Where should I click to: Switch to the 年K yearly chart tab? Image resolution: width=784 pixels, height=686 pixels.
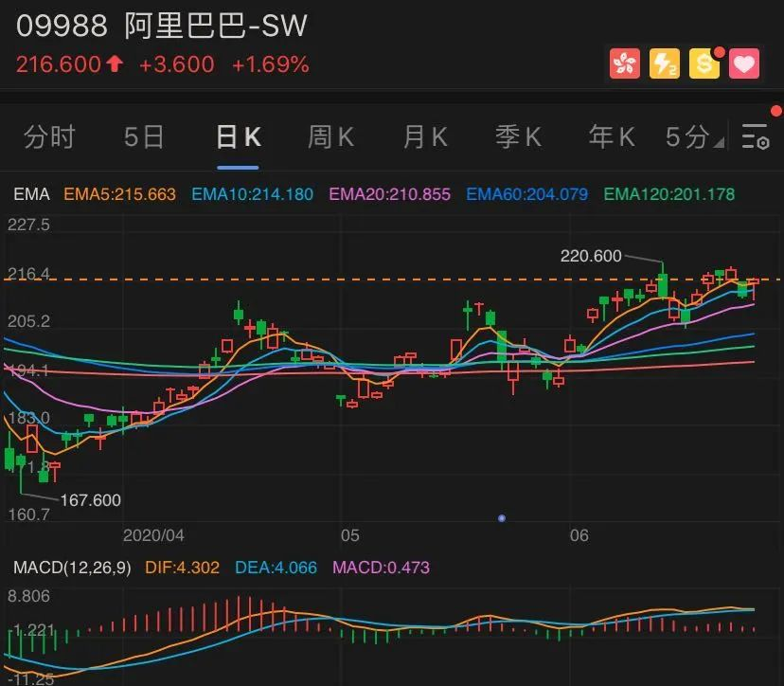[x=612, y=136]
